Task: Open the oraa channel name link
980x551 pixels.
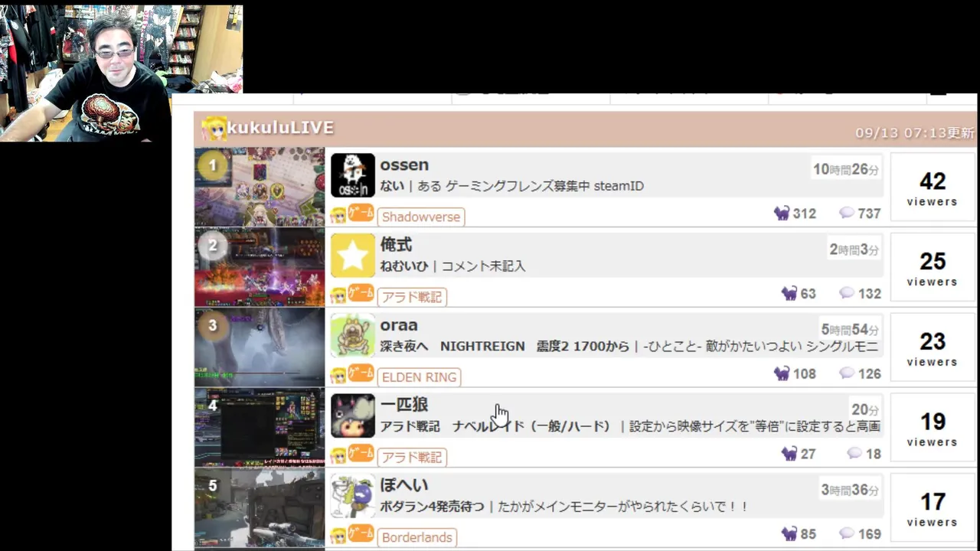Action: coord(399,325)
